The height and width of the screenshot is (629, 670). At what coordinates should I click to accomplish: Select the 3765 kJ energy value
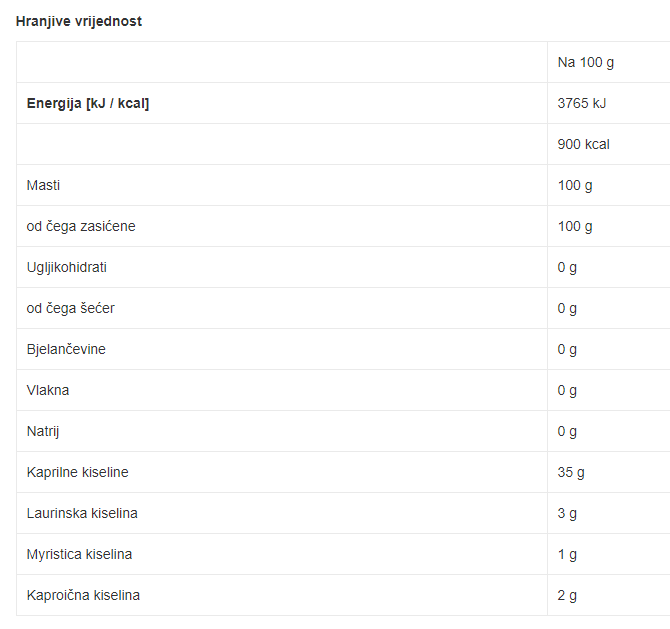582,103
